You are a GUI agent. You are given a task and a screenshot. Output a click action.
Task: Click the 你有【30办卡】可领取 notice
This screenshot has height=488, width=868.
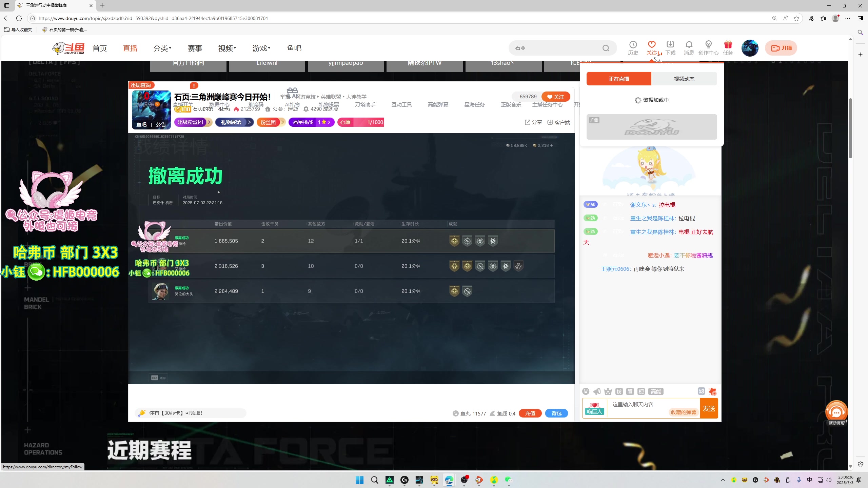point(191,413)
